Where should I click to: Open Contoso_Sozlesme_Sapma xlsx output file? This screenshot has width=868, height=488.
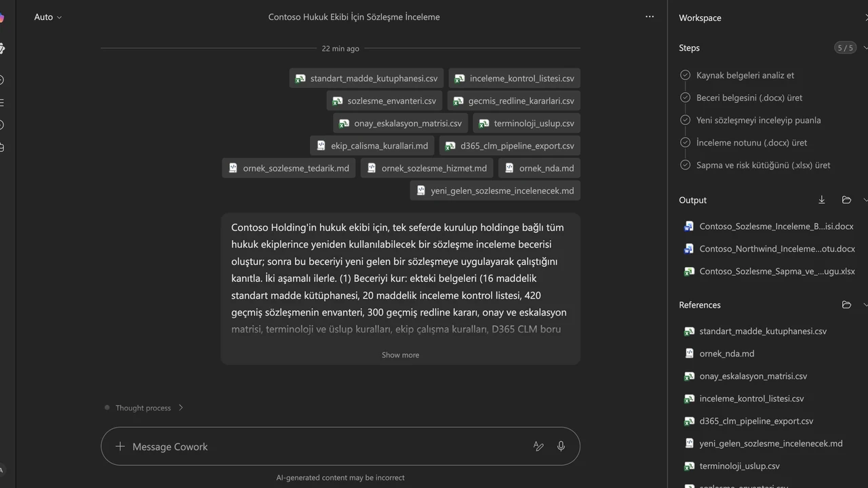click(x=770, y=271)
